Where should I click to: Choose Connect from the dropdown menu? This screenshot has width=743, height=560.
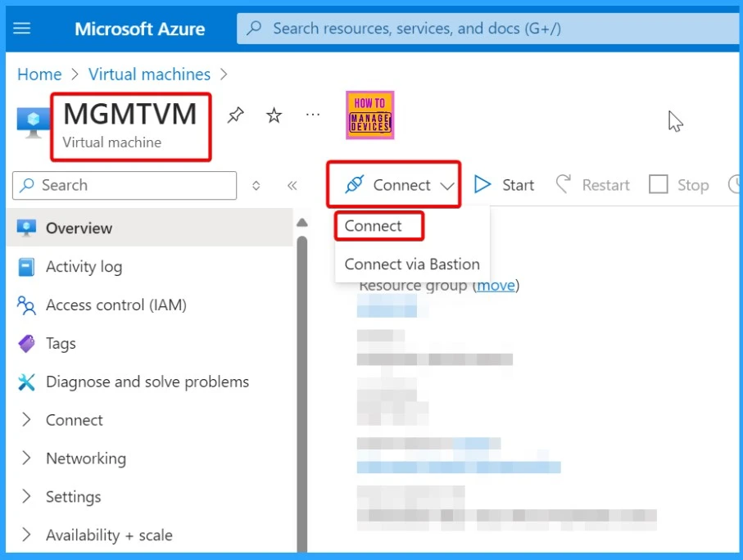pyautogui.click(x=374, y=226)
